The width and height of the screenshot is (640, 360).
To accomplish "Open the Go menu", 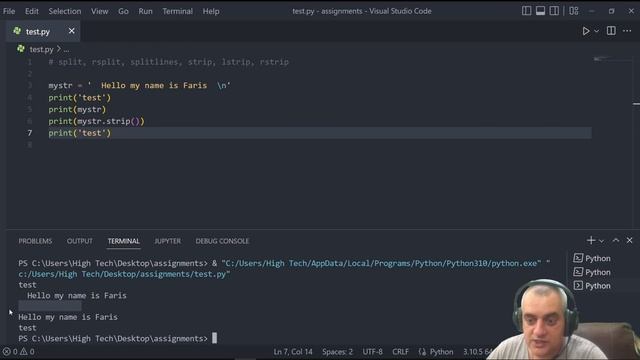I will [123, 11].
